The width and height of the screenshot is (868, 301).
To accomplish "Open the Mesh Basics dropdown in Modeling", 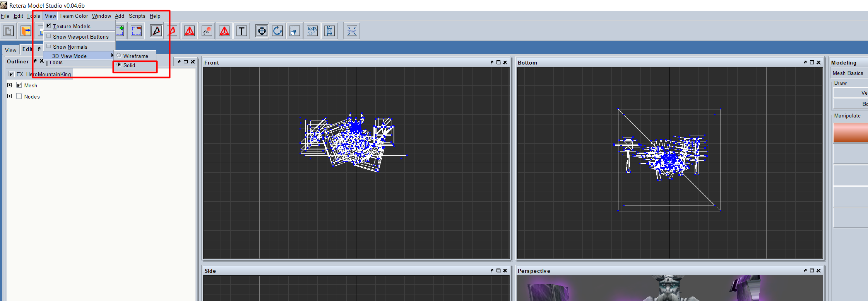I will 850,73.
